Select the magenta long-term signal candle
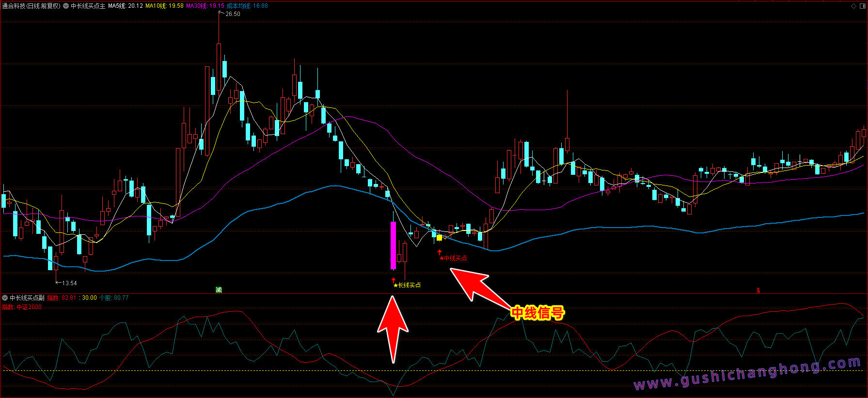868x398 pixels. point(393,245)
